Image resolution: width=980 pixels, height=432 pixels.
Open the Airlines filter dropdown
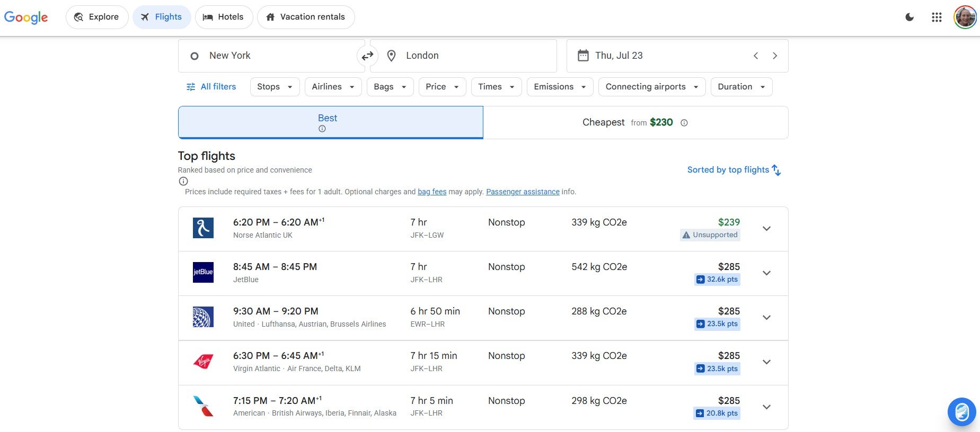pyautogui.click(x=333, y=87)
